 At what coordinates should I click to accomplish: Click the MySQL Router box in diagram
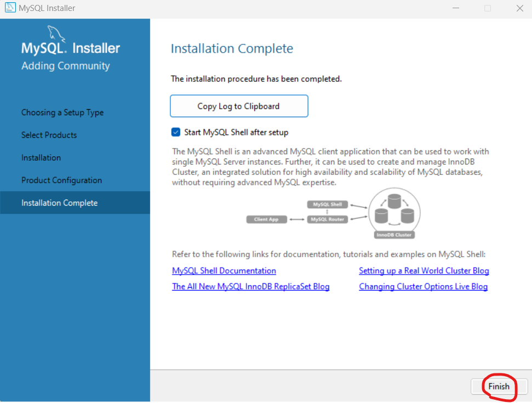328,219
